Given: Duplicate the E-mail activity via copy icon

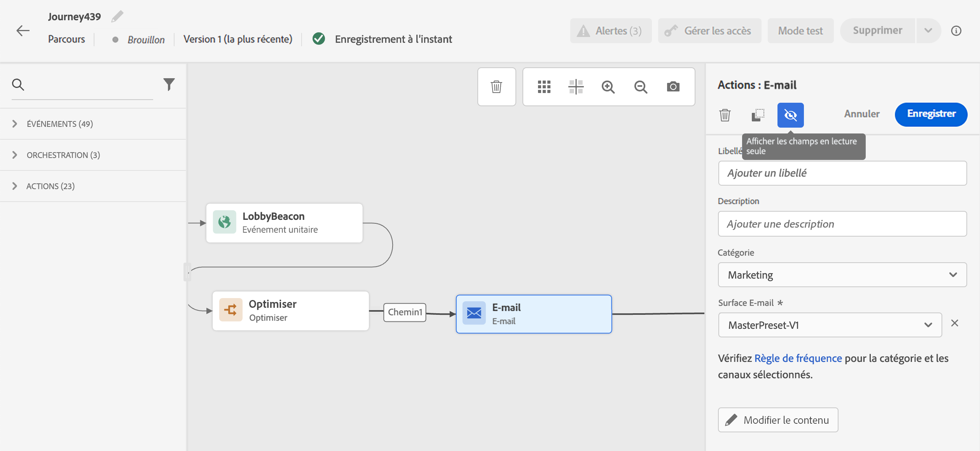Looking at the screenshot, I should (x=758, y=115).
